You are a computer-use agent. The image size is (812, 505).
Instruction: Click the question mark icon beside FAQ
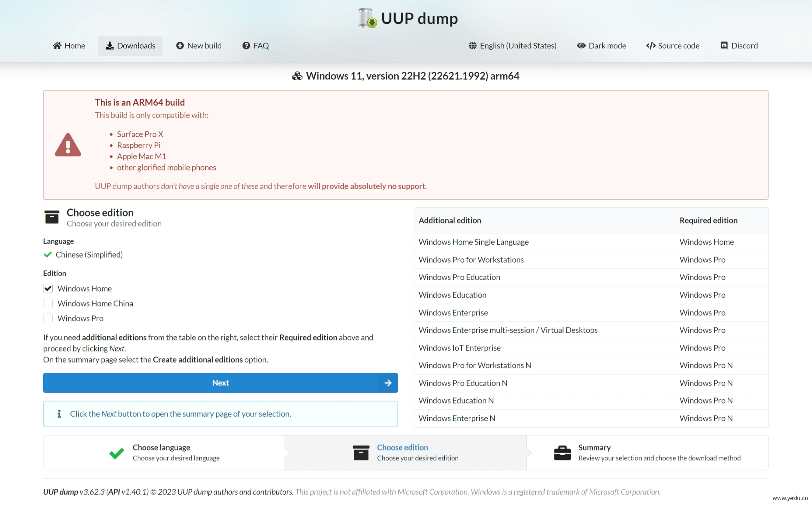coord(246,46)
